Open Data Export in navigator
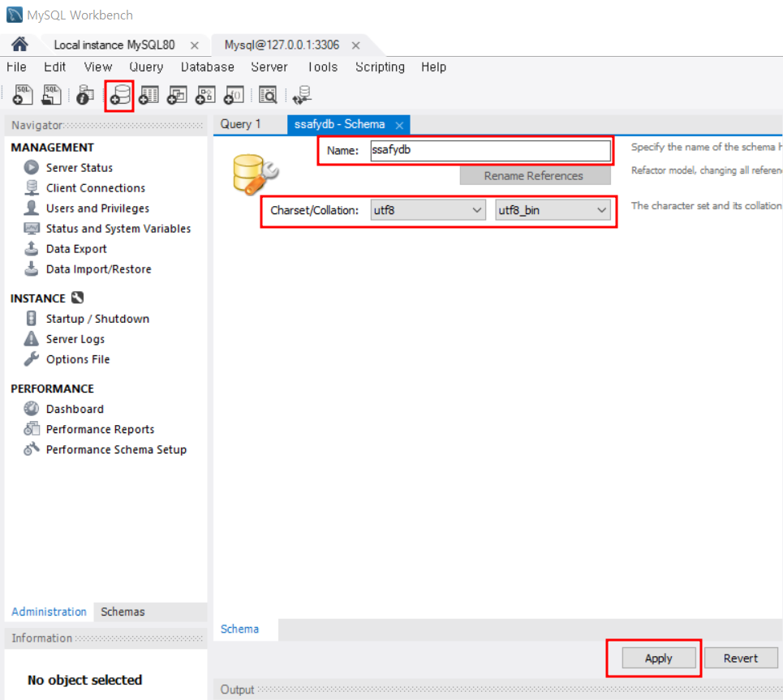 point(76,249)
